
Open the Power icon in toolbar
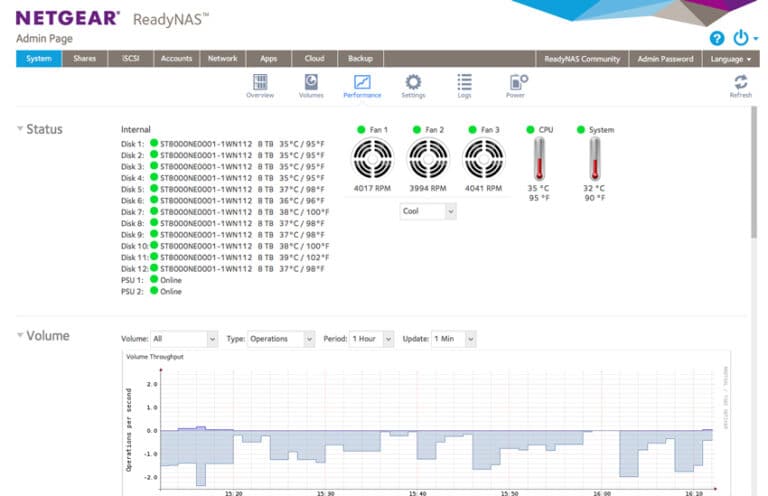(516, 86)
